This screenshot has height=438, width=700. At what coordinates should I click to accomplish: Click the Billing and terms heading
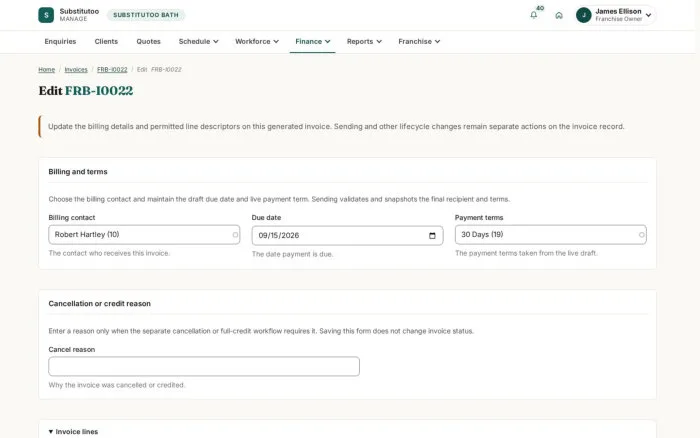tap(78, 172)
